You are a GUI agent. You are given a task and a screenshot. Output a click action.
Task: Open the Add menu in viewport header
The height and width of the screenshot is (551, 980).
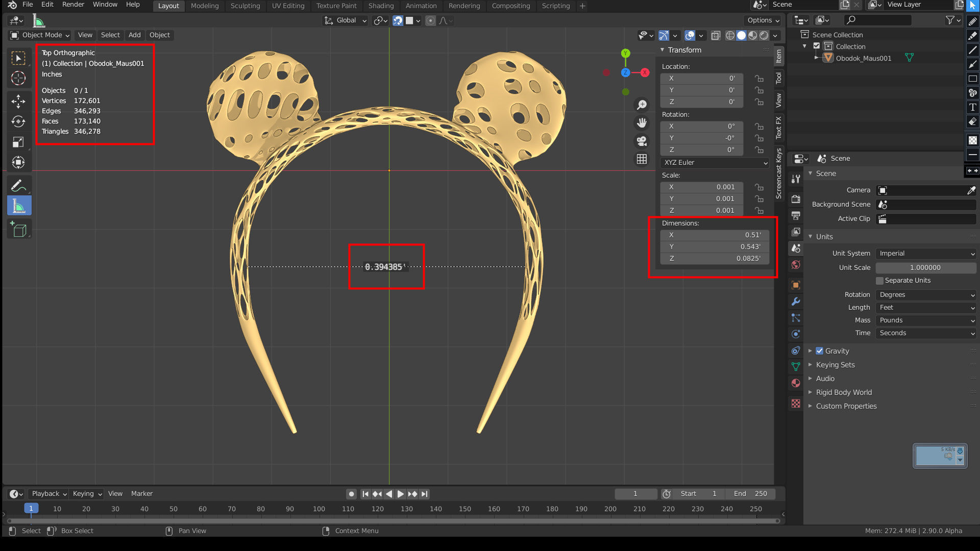(x=134, y=35)
